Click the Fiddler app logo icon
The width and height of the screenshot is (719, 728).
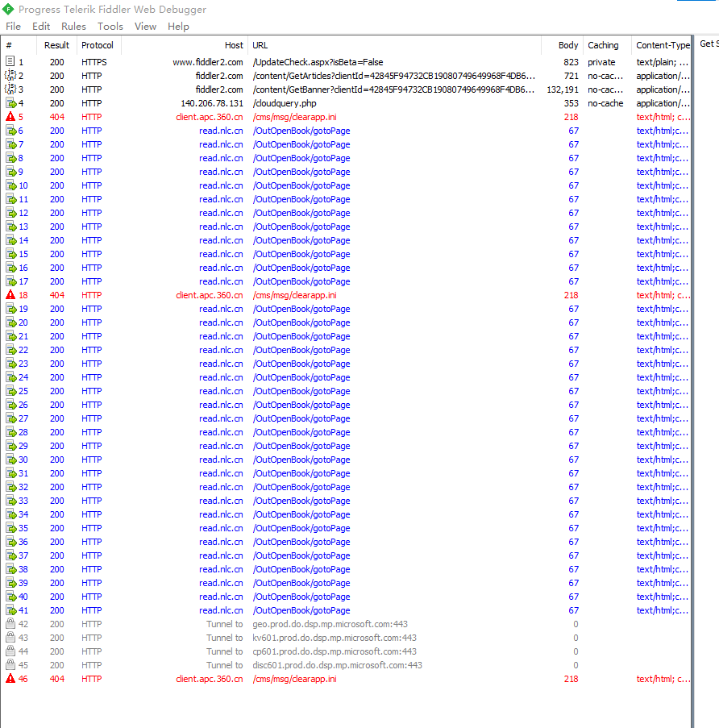[8, 9]
